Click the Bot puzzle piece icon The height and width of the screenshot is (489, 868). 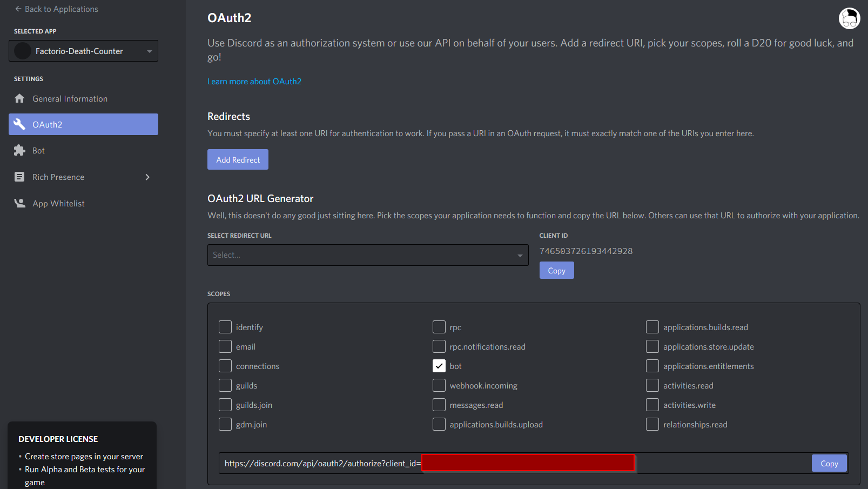coord(19,150)
